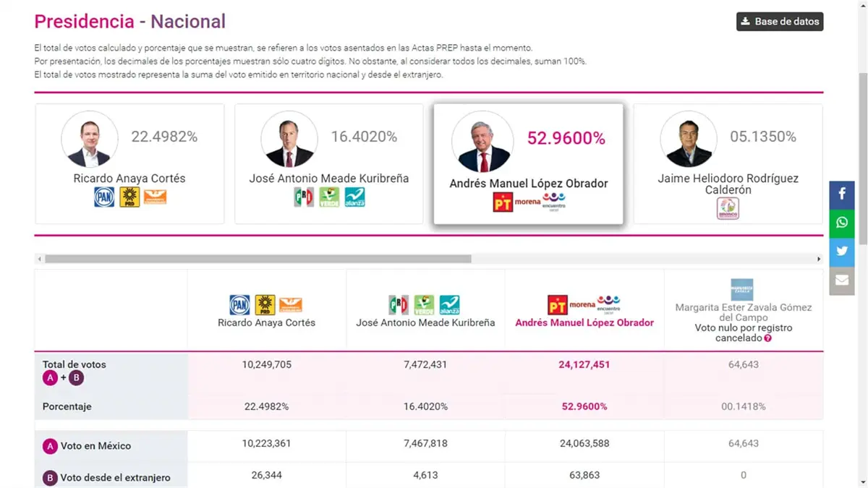Click the help icon beside 'registro cancelado'
This screenshot has width=868, height=488.
[x=767, y=338]
